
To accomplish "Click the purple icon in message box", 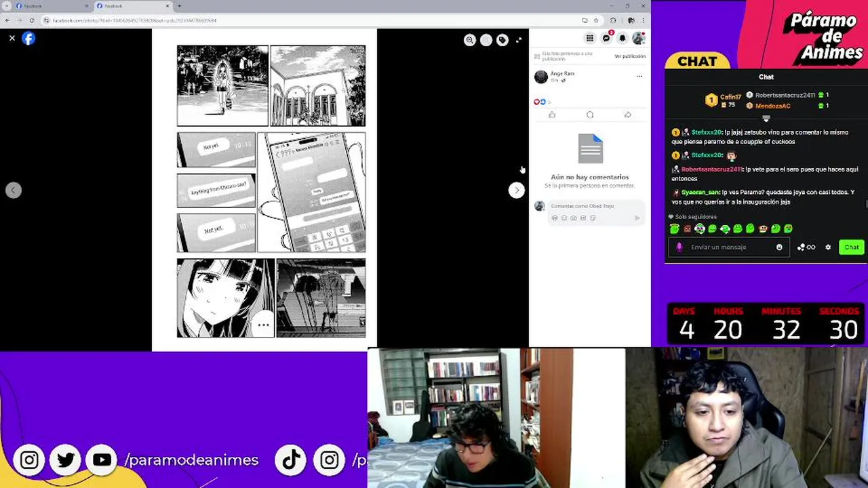I will [x=679, y=247].
